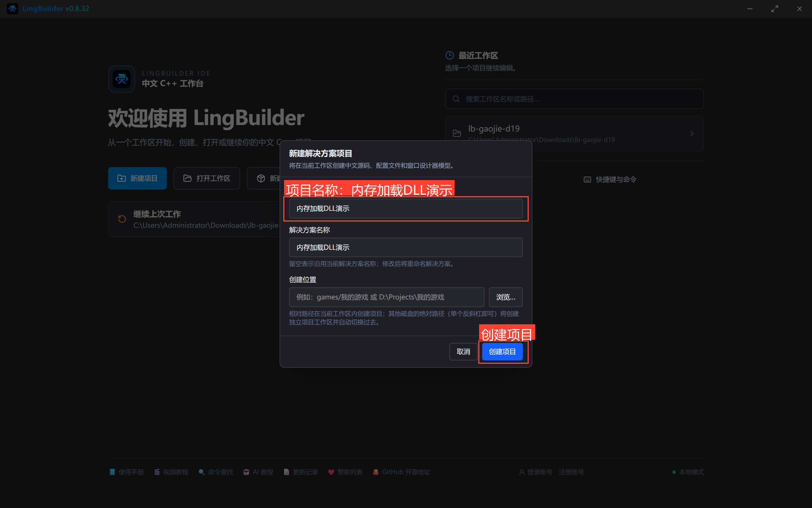This screenshot has width=812, height=508.
Task: Click the 创建位置 path input field
Action: click(x=387, y=297)
